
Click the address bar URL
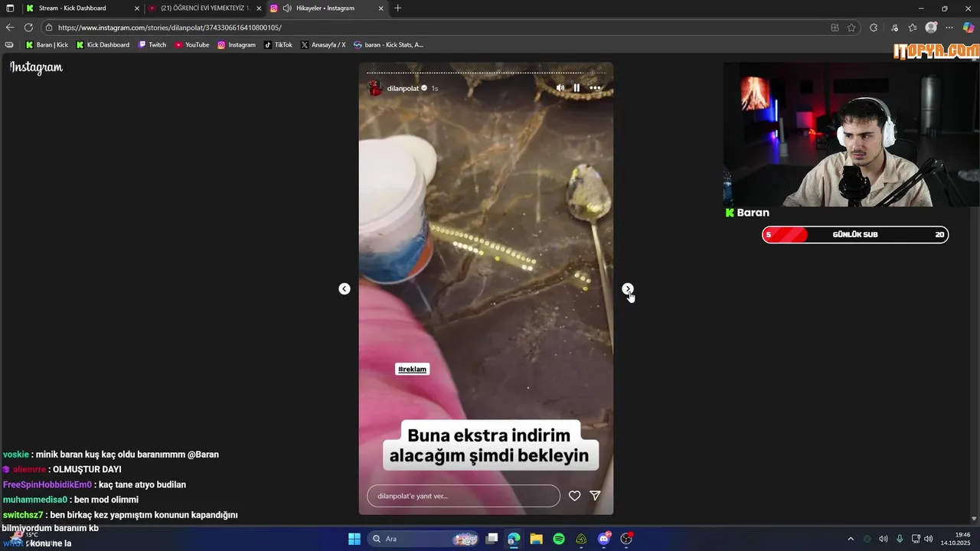170,28
